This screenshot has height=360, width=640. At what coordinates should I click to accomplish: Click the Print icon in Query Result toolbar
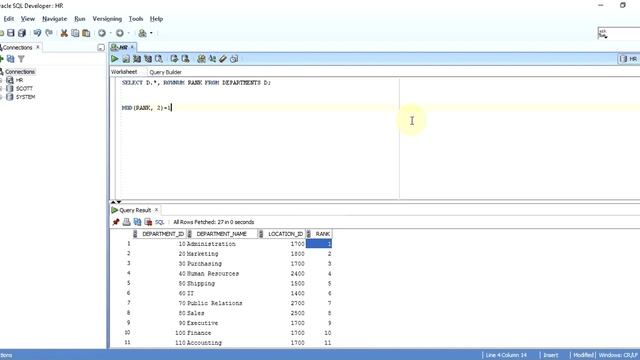coord(127,222)
